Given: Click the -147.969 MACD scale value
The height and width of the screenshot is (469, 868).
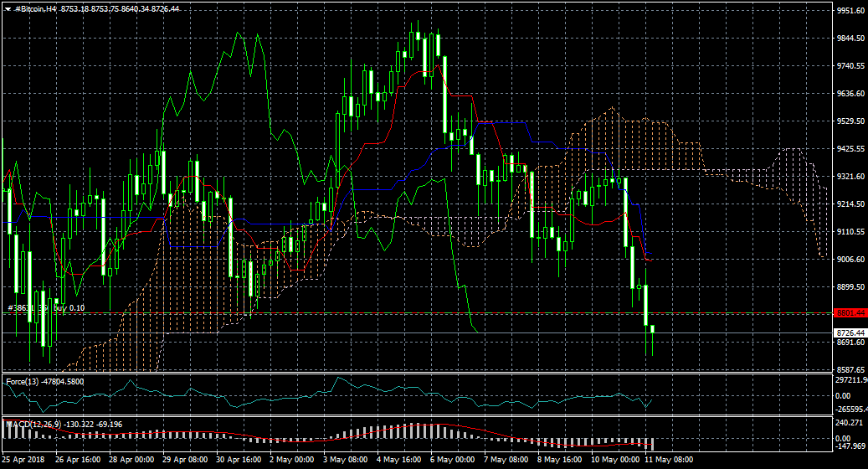Looking at the screenshot, I should (850, 446).
